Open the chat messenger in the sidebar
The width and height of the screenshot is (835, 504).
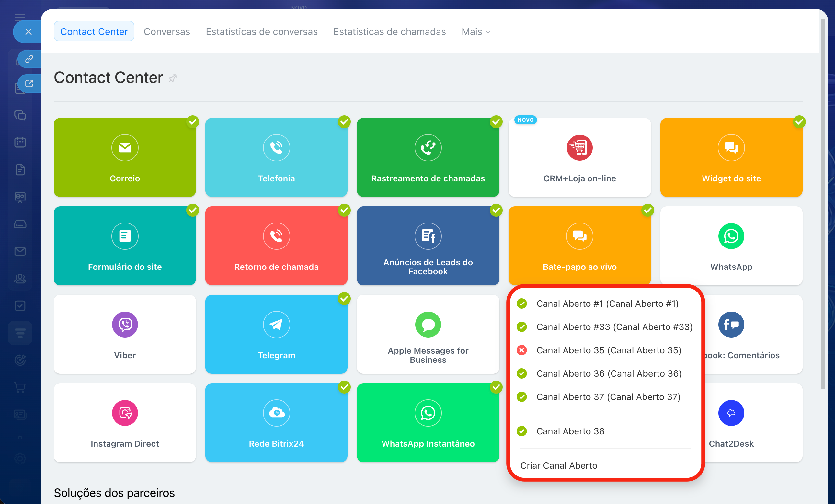[20, 115]
